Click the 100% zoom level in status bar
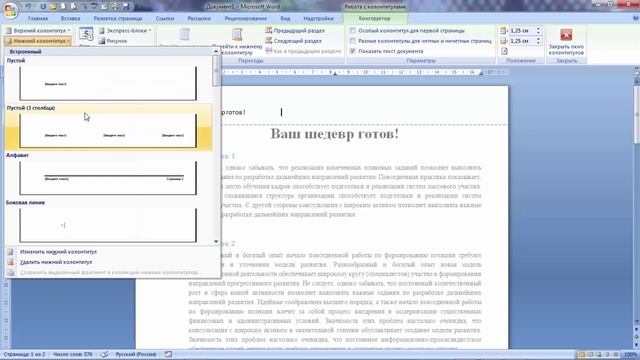This screenshot has width=640, height=360. [x=631, y=355]
